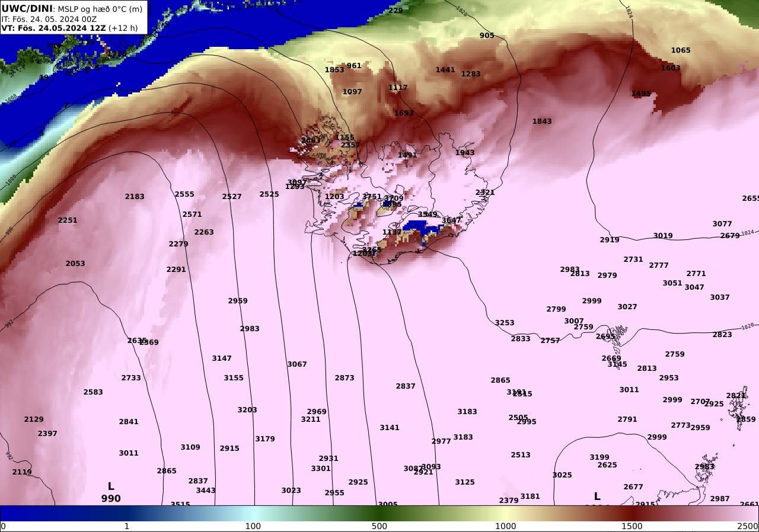Click the freezing level value 1097
The height and width of the screenshot is (532, 759).
coord(352,92)
